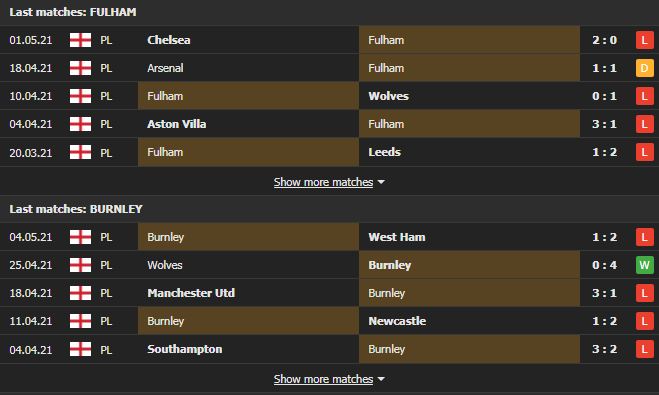Image resolution: width=659 pixels, height=395 pixels.
Task: Click England flag icon on Chelsea match row
Action: [x=80, y=40]
